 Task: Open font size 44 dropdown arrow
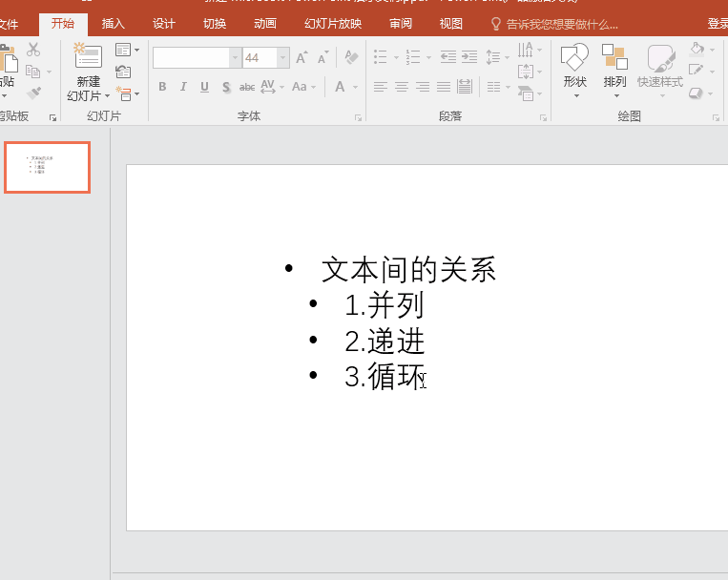coord(282,57)
